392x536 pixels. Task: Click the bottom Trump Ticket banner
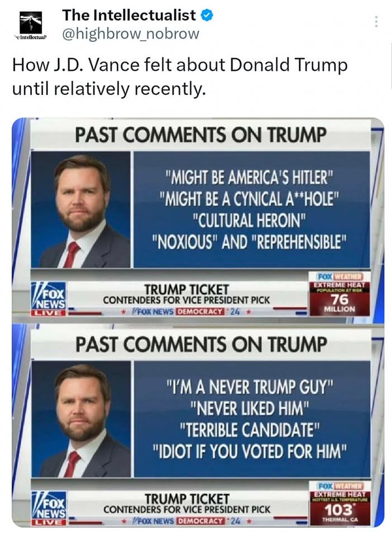[x=187, y=508]
